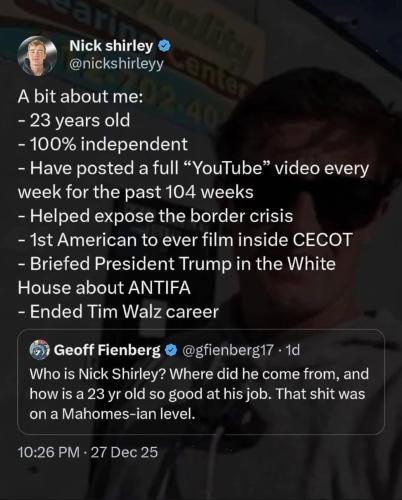
Task: Click the "Ended Tim Walz career" line
Action: click(x=118, y=312)
